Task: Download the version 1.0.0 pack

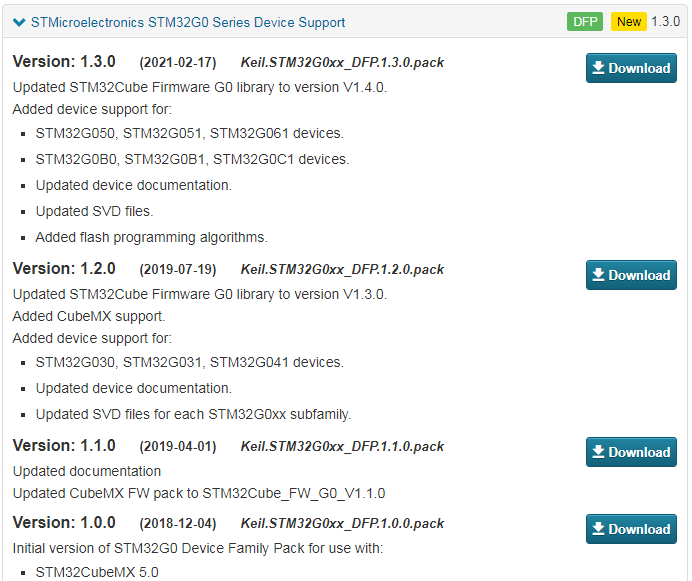Action: [631, 529]
